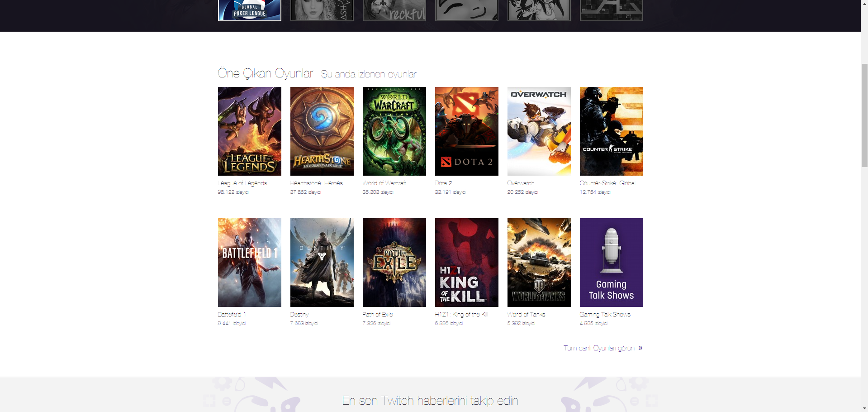Click the Path of Exile title link

coord(378,314)
